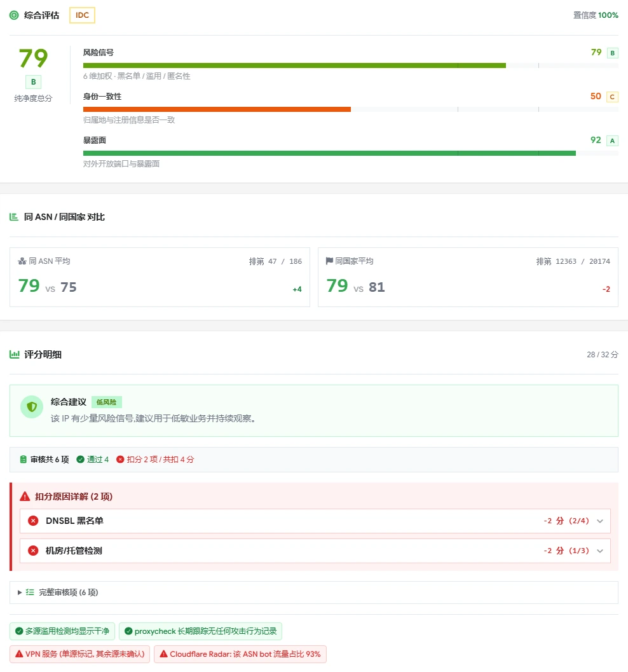Image resolution: width=628 pixels, height=672 pixels.
Task: Click the red cross icon beside 扣分 2 项
Action: (x=120, y=460)
